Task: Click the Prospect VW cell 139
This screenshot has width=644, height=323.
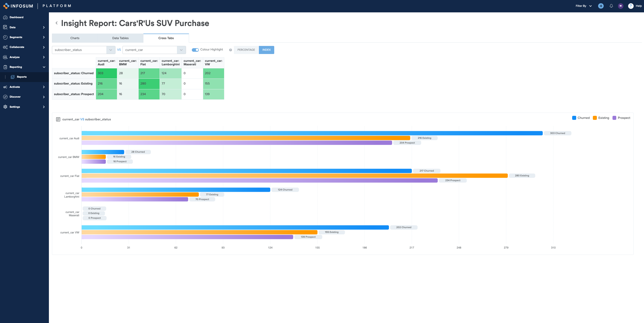Action: [x=213, y=94]
